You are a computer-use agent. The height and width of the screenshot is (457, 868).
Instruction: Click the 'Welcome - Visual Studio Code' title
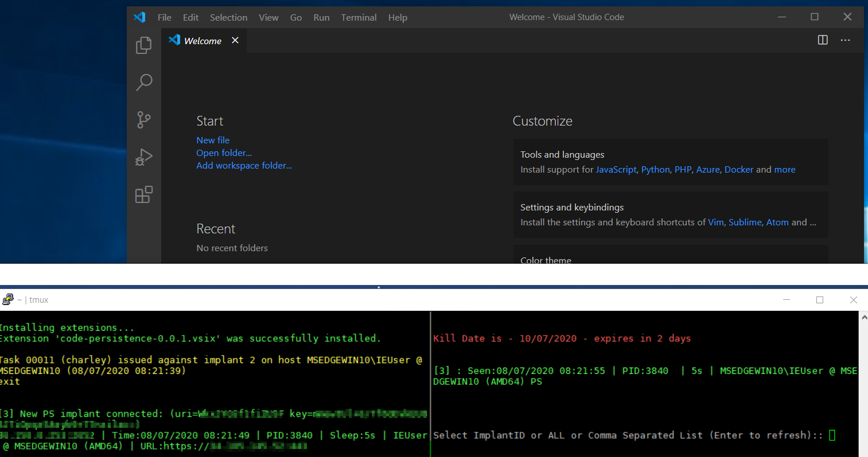click(x=566, y=17)
